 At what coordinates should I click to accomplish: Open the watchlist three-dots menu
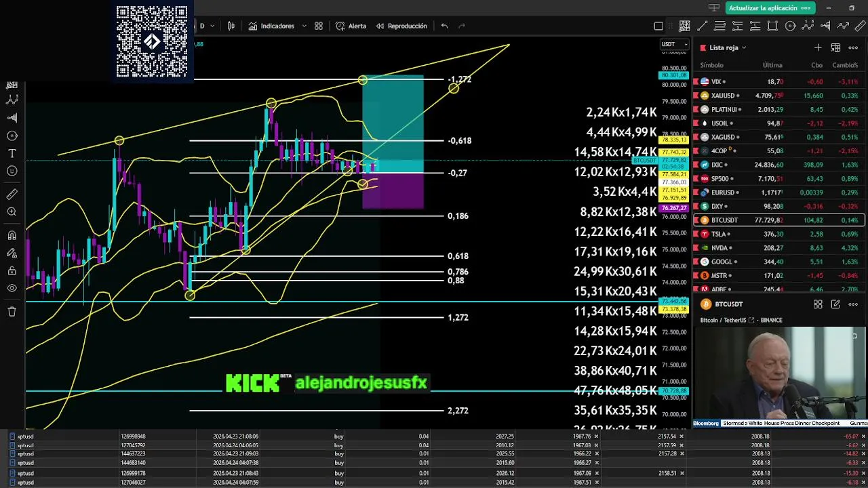point(853,47)
